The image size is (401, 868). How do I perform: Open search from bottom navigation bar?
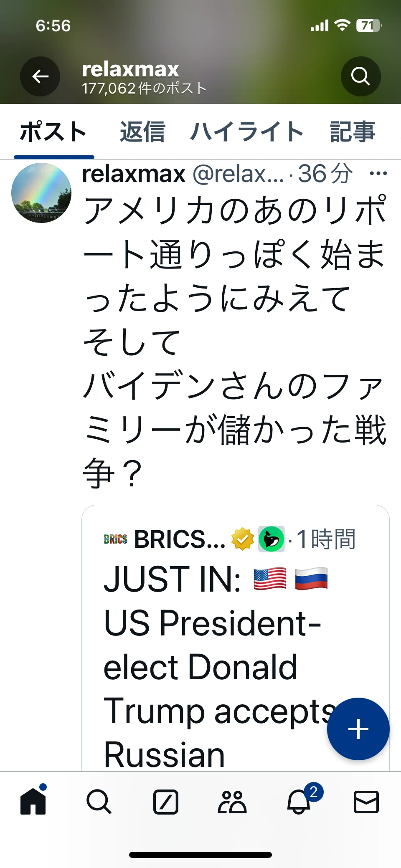(x=99, y=802)
